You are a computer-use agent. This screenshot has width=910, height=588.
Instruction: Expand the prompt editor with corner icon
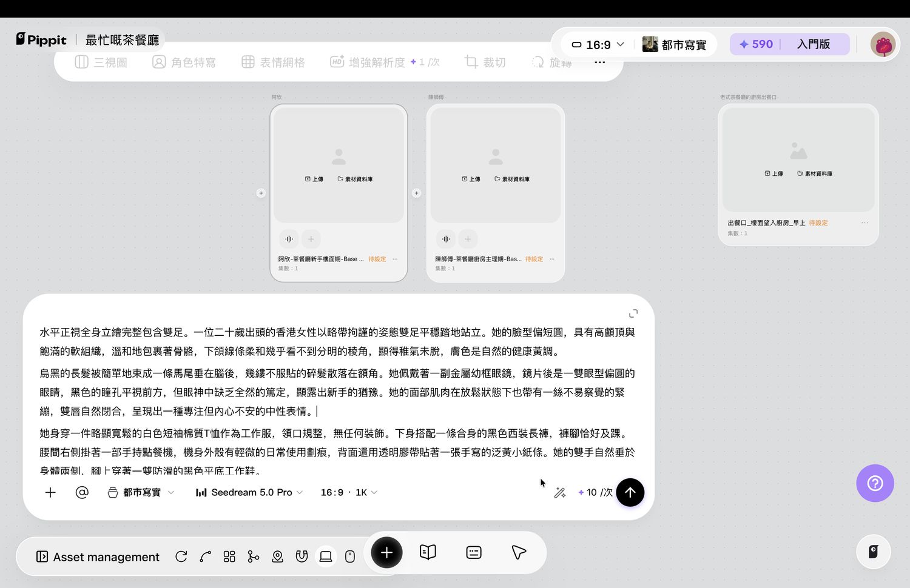pos(633,313)
